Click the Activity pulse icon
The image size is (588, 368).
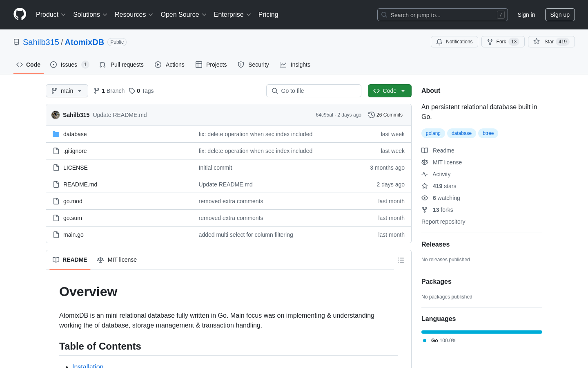pos(425,174)
